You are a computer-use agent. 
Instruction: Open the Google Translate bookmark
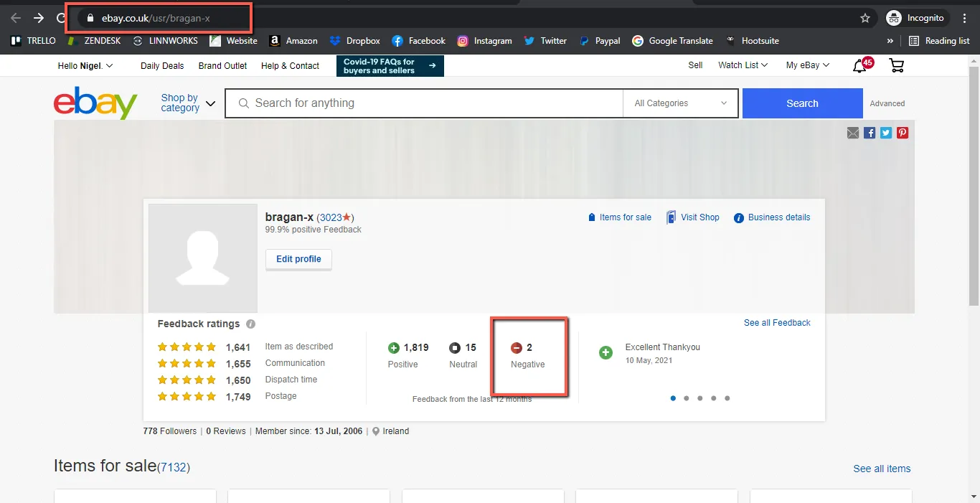672,41
